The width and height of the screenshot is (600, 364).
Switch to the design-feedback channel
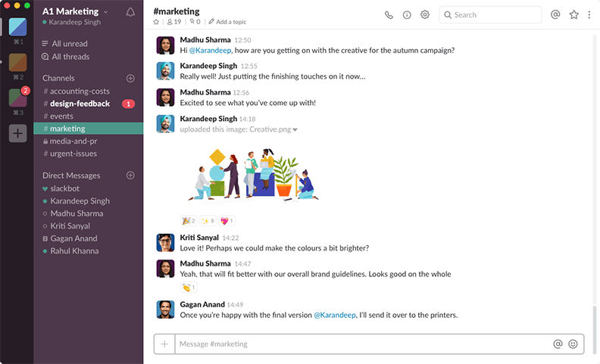80,104
